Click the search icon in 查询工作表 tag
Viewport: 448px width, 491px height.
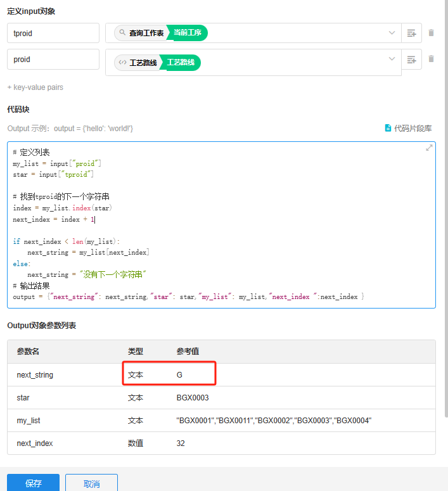122,33
